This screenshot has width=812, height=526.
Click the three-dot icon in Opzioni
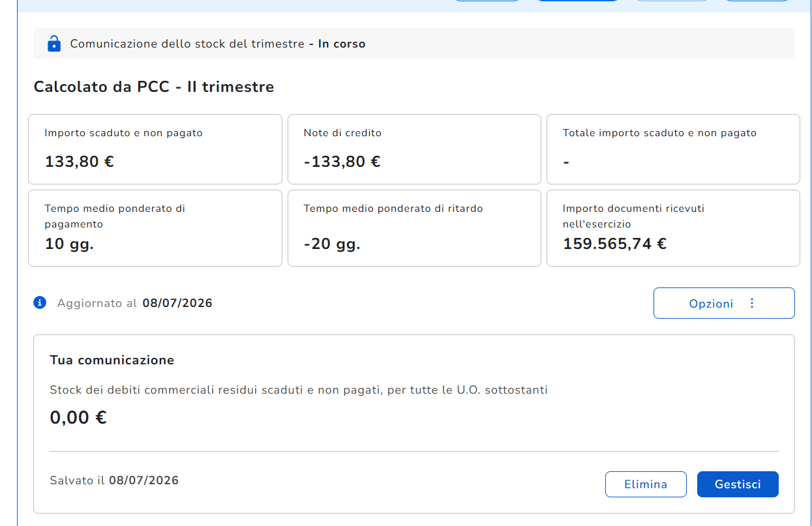click(x=752, y=303)
